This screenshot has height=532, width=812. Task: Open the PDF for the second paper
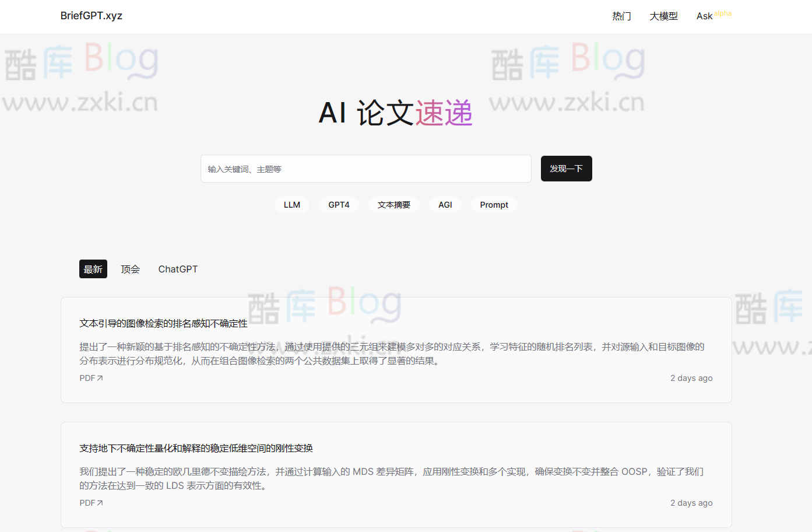click(x=87, y=502)
